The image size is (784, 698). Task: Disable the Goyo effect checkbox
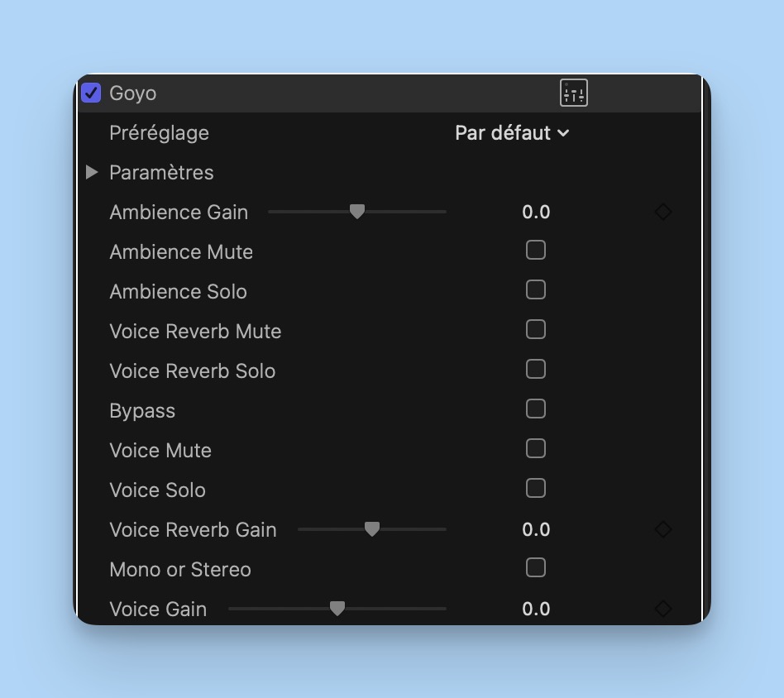click(x=91, y=93)
